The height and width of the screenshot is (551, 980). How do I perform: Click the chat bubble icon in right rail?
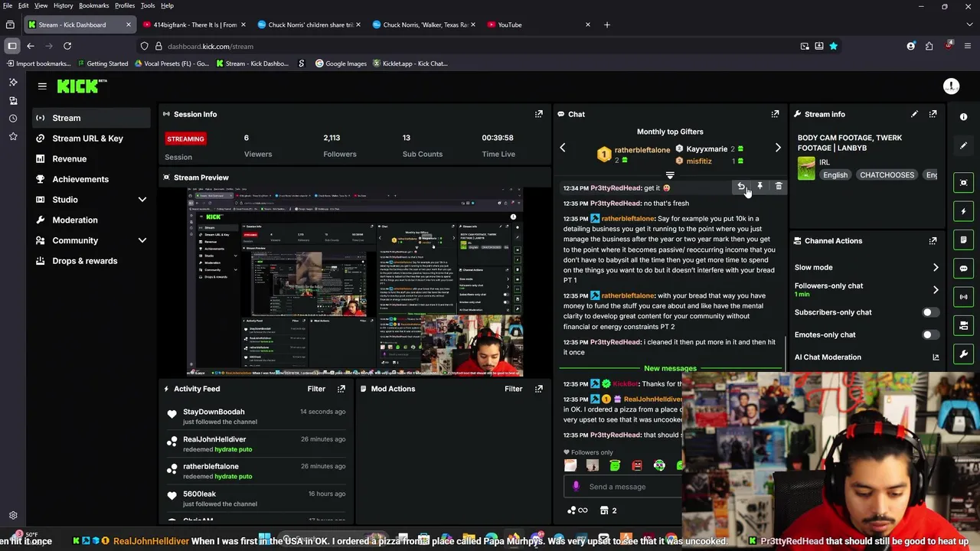964,269
